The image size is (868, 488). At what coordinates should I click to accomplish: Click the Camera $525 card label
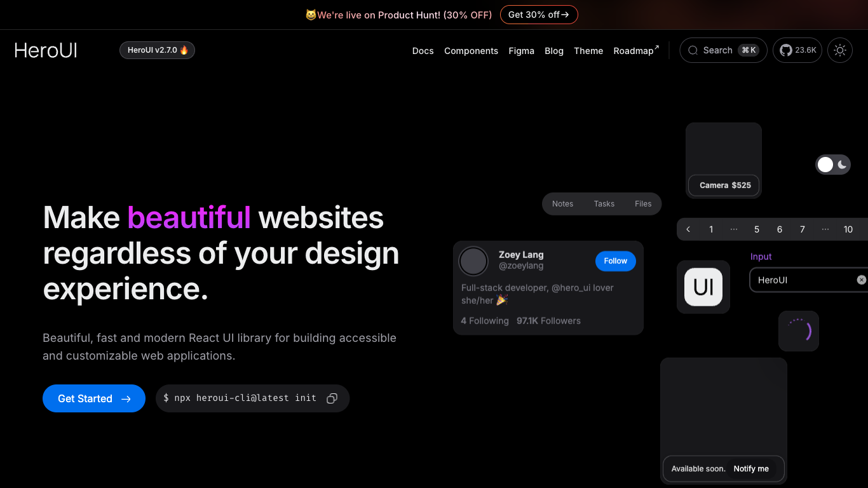tap(724, 186)
